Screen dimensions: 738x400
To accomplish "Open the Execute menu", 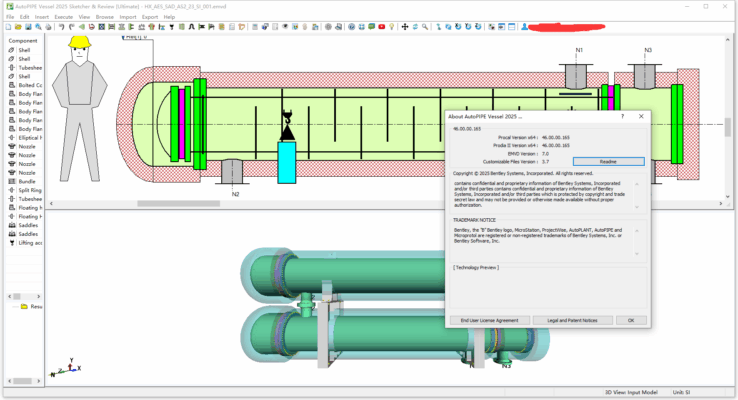I will coord(64,17).
